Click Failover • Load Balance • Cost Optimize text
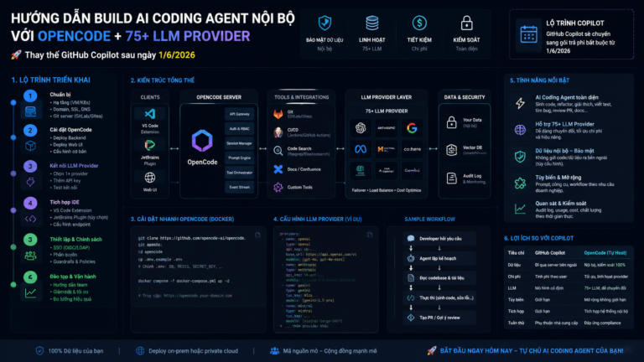The image size is (644, 362). (386, 190)
